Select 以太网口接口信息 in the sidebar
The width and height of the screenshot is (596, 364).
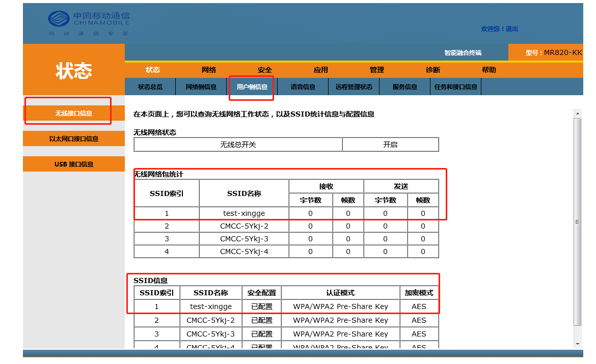point(74,139)
